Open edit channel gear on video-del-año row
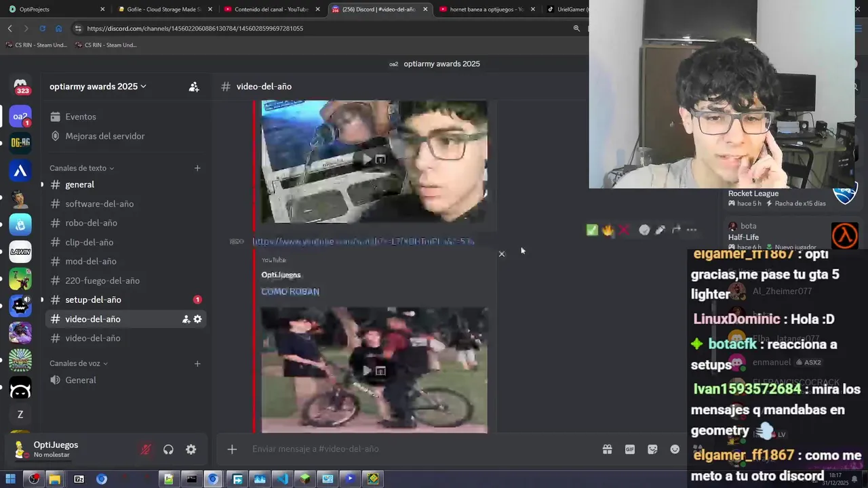 click(197, 319)
